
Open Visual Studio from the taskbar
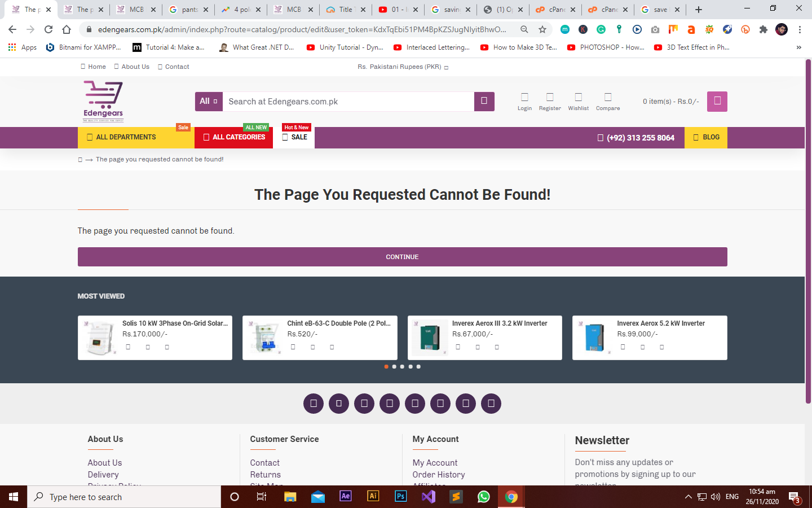tap(429, 497)
